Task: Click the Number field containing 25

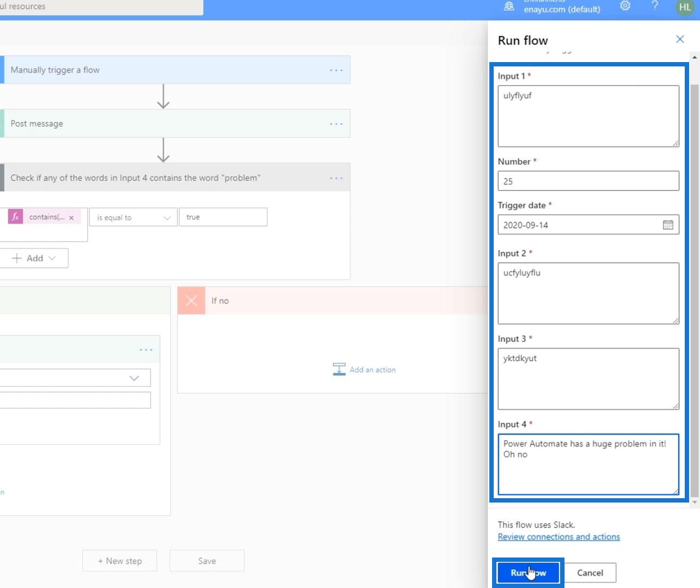Action: (588, 181)
